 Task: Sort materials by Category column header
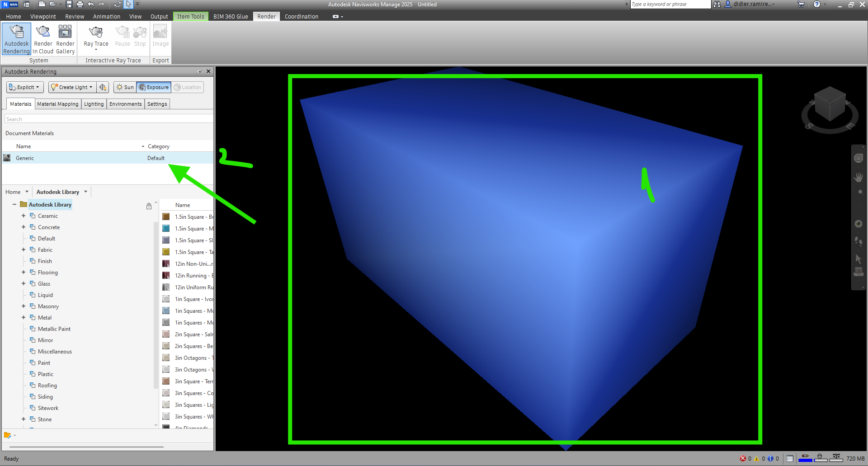[159, 146]
